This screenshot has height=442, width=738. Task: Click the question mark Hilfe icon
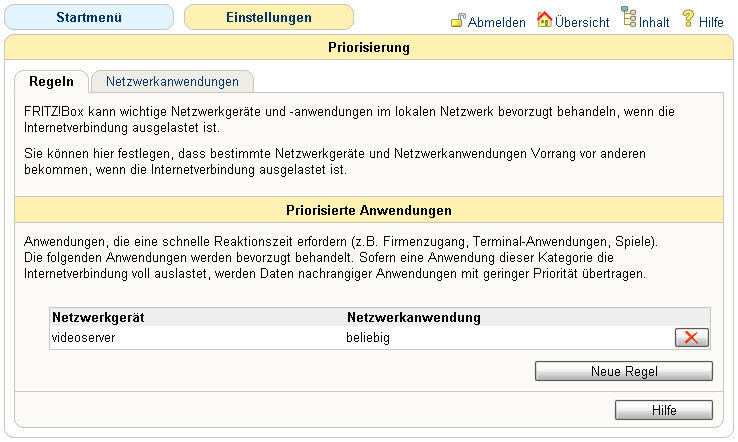click(x=688, y=18)
